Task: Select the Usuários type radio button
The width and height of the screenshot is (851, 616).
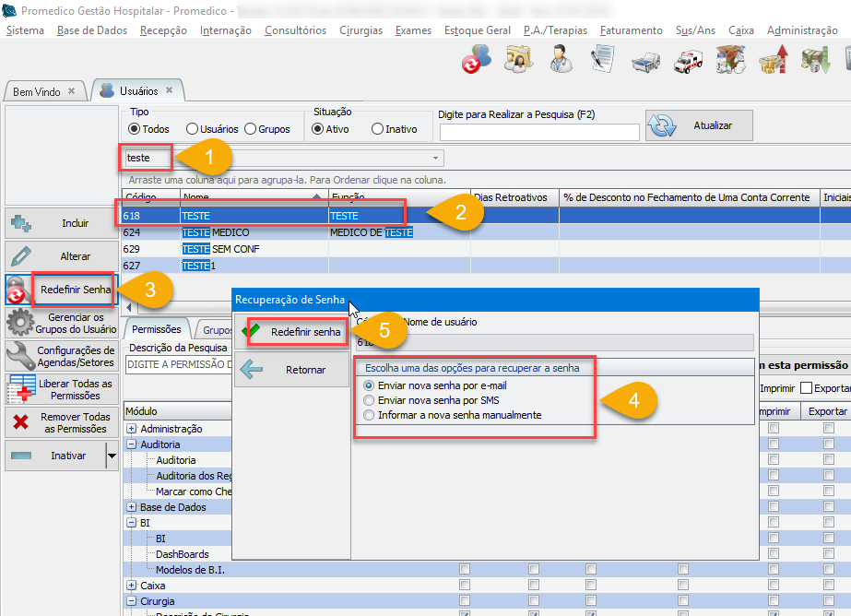Action: pyautogui.click(x=193, y=129)
